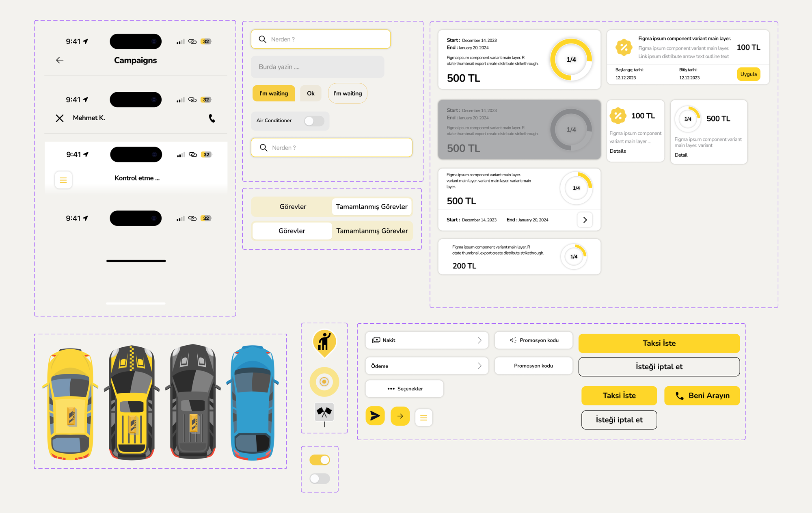Tap the yellow paper plane send icon
The width and height of the screenshot is (812, 513).
tap(375, 416)
